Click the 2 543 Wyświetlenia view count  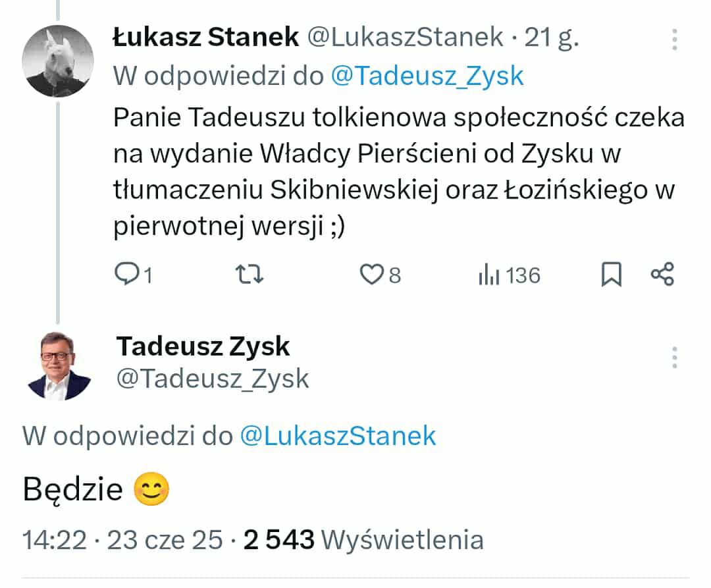tap(363, 540)
